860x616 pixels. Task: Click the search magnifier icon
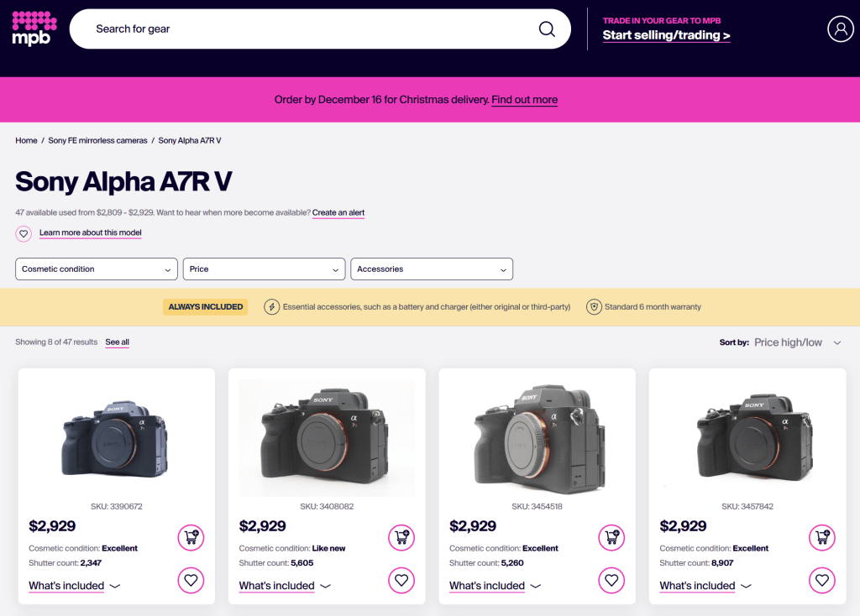[x=547, y=29]
